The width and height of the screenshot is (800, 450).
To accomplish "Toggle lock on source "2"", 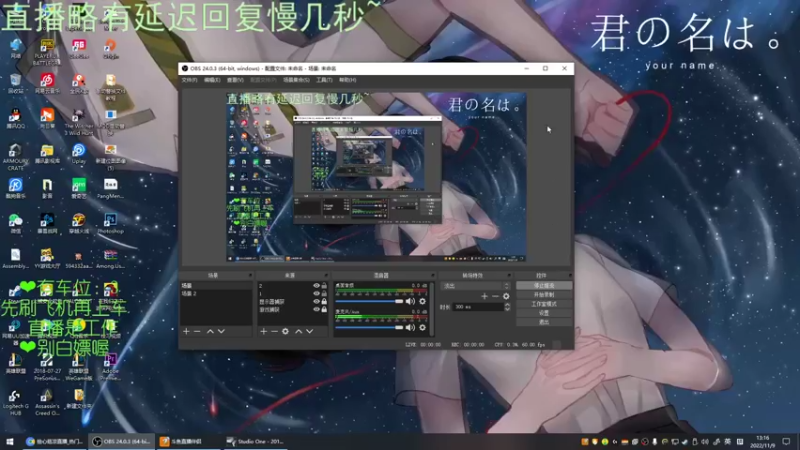I will pyautogui.click(x=324, y=286).
